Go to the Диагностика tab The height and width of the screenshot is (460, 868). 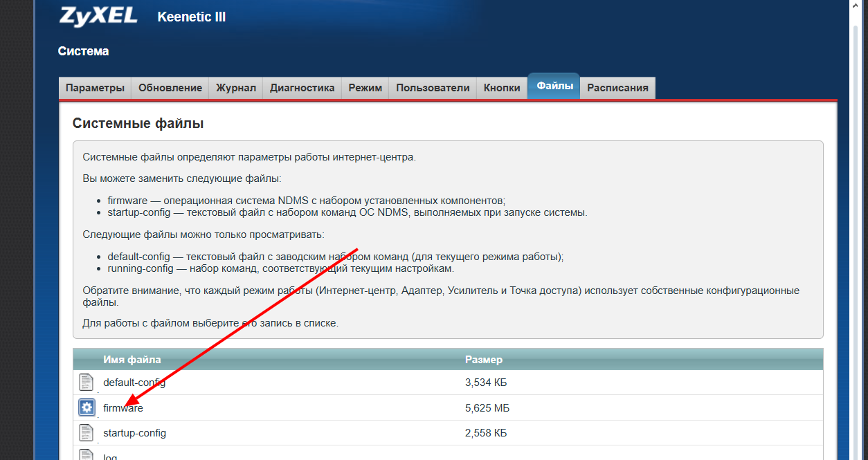point(302,88)
